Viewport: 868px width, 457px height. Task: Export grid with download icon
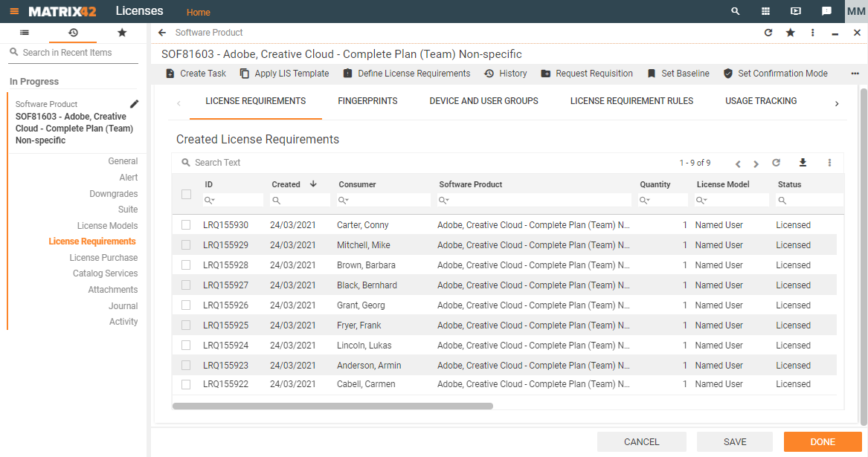tap(803, 163)
